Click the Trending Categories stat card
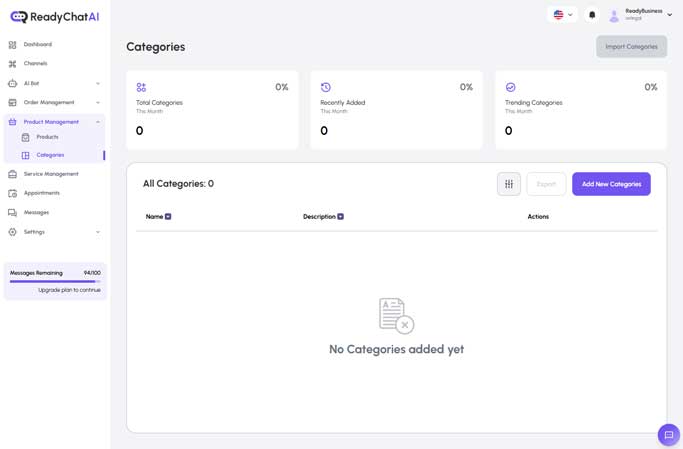 coord(581,110)
